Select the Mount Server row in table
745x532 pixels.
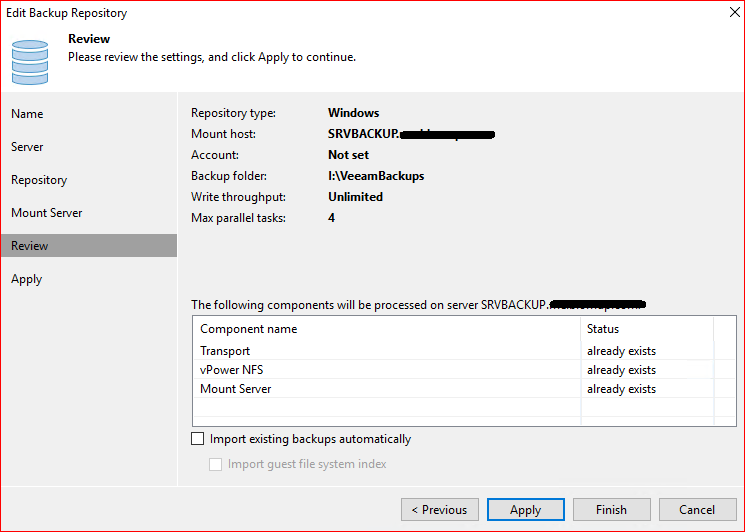[236, 389]
